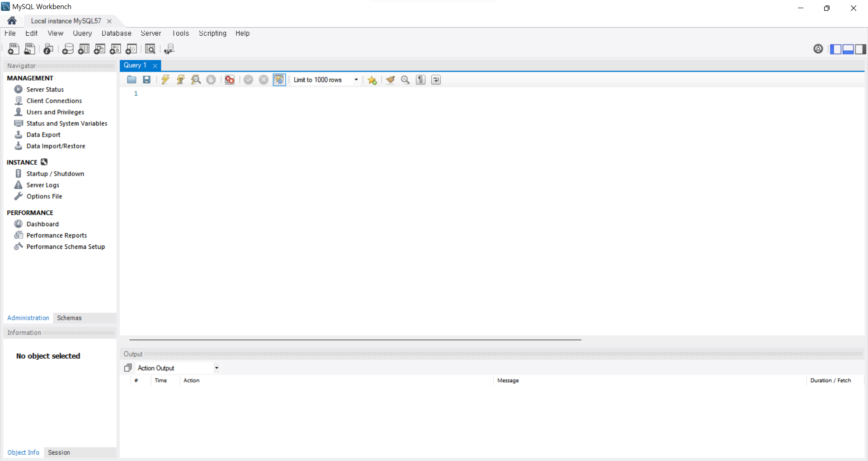Open the Query menu
This screenshot has width=868, height=461.
coord(82,33)
